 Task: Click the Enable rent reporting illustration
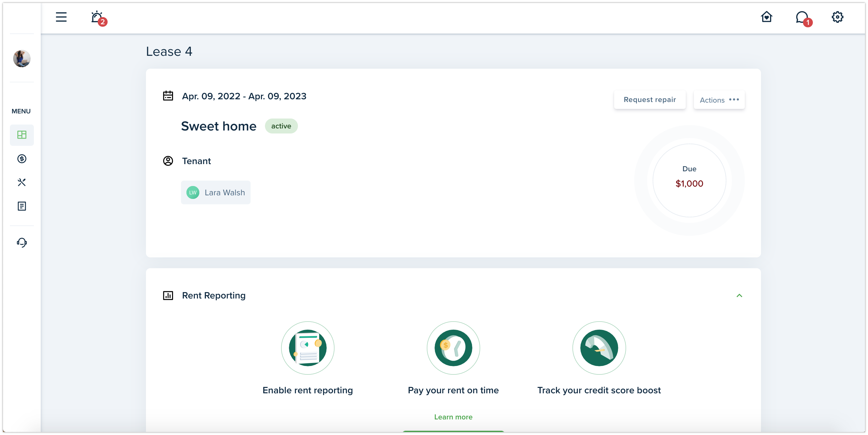coord(308,348)
